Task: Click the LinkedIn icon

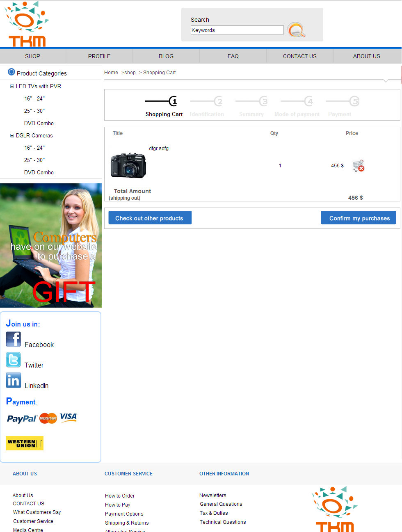Action: click(13, 380)
